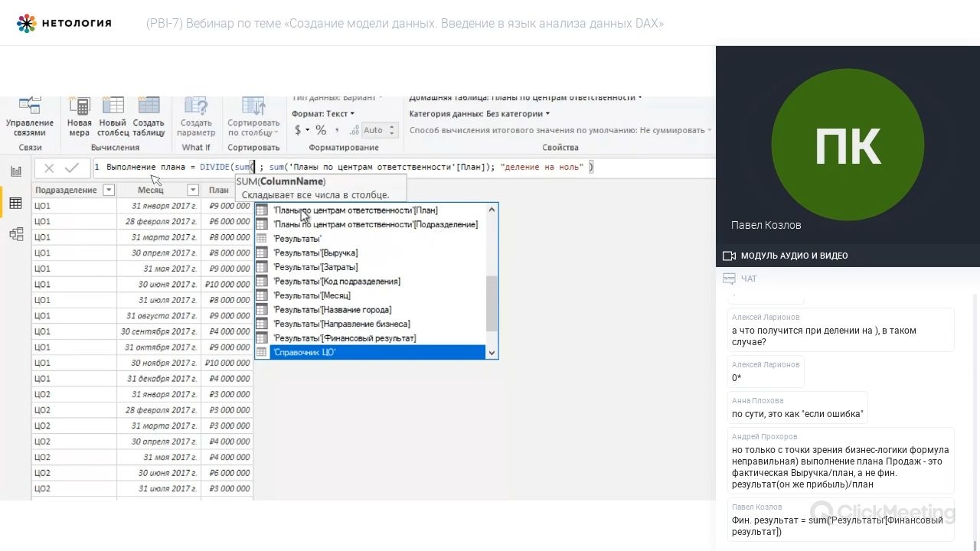Click webinar title text in header
This screenshot has width=980, height=551.
(x=405, y=24)
